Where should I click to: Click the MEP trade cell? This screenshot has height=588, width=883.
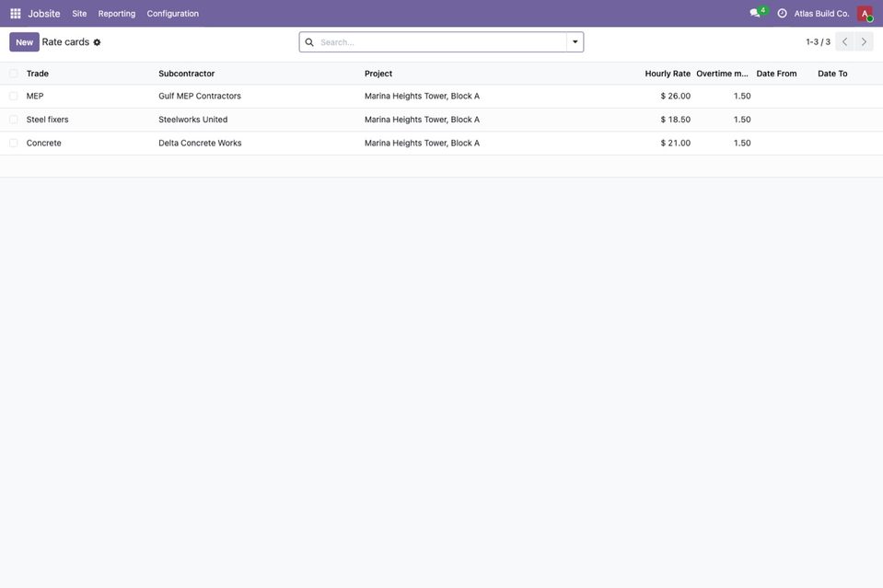35,97
